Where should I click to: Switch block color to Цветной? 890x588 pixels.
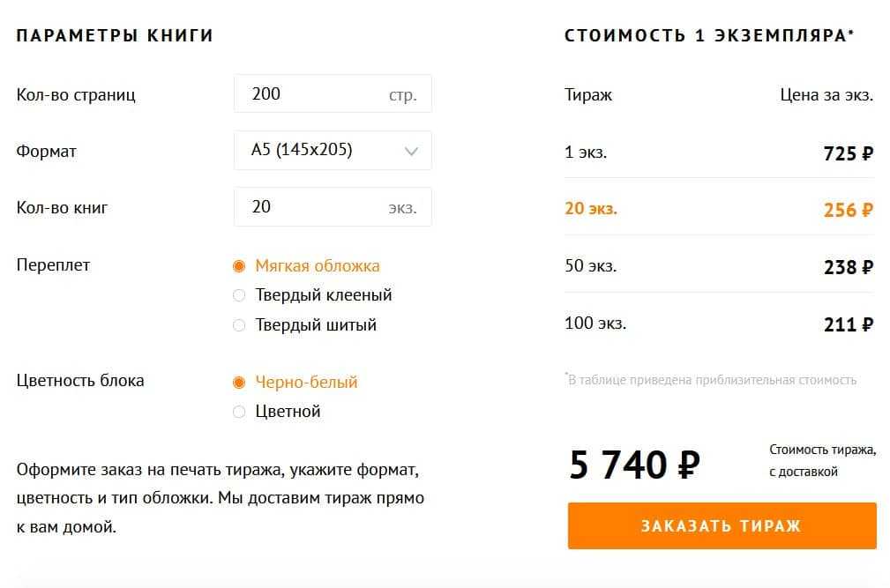click(239, 412)
